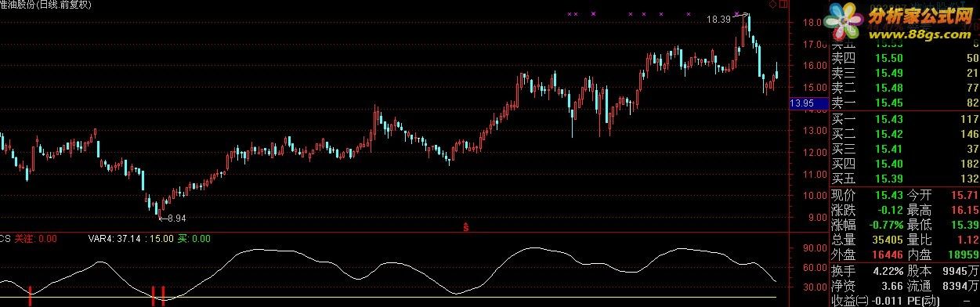Click the 股本 9945万 value
Screen dimensions: 980x307
click(960, 270)
